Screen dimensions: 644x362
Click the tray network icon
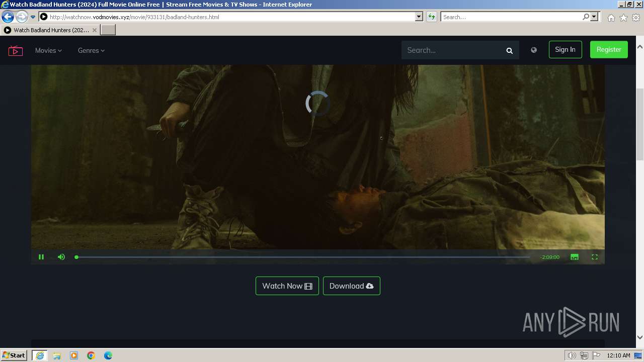584,355
